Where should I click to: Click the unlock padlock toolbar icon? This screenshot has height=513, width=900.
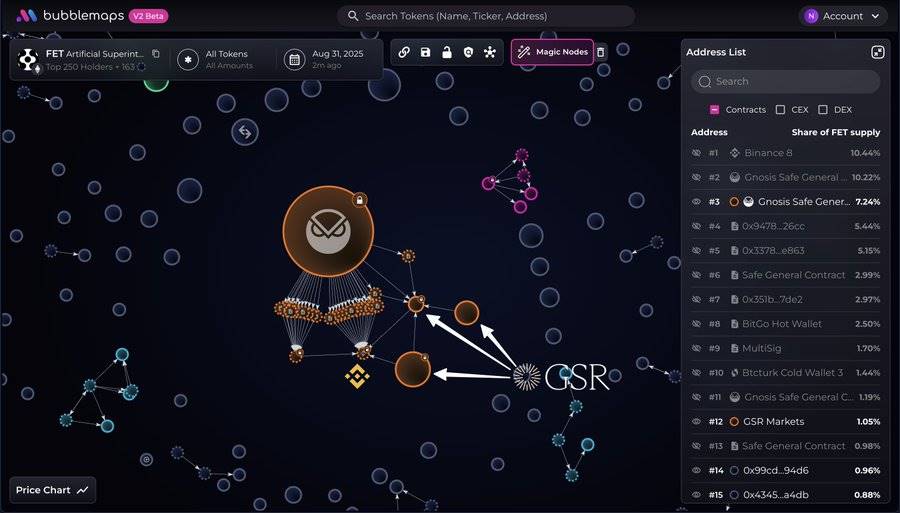pos(447,52)
